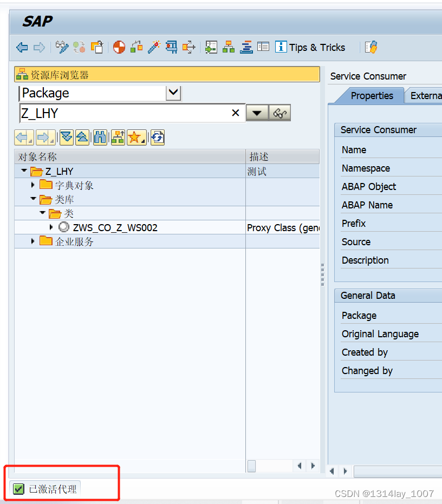Refresh the object list

pos(158,138)
